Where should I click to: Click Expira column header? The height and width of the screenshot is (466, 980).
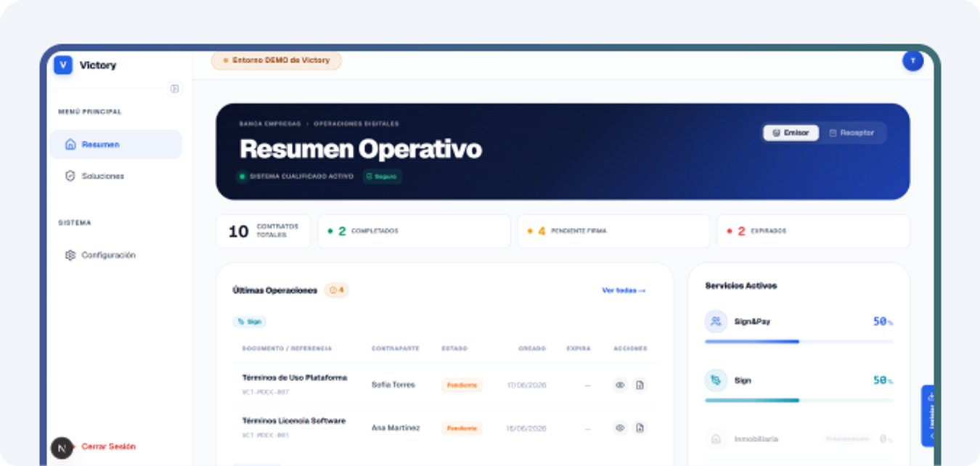[x=579, y=348]
